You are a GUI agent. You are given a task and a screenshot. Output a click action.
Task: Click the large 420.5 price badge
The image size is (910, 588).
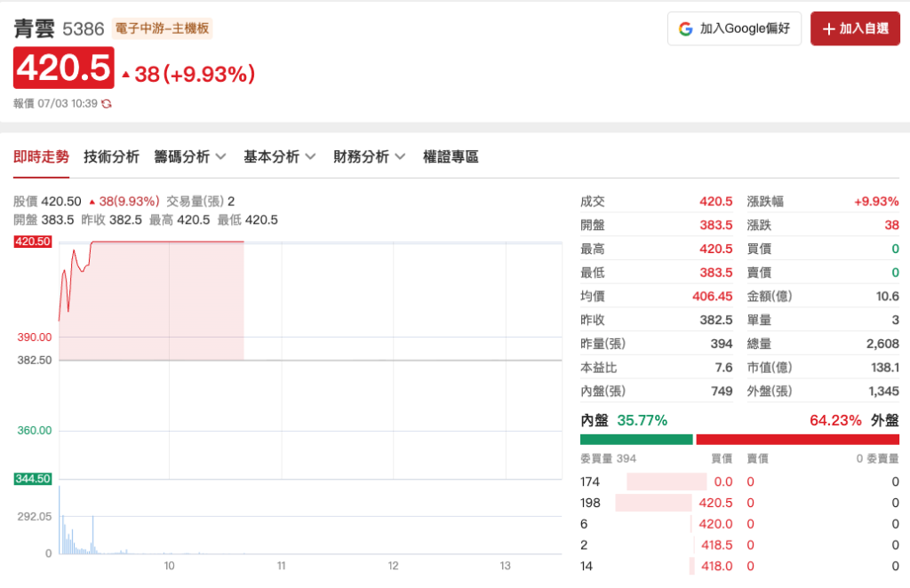[64, 68]
